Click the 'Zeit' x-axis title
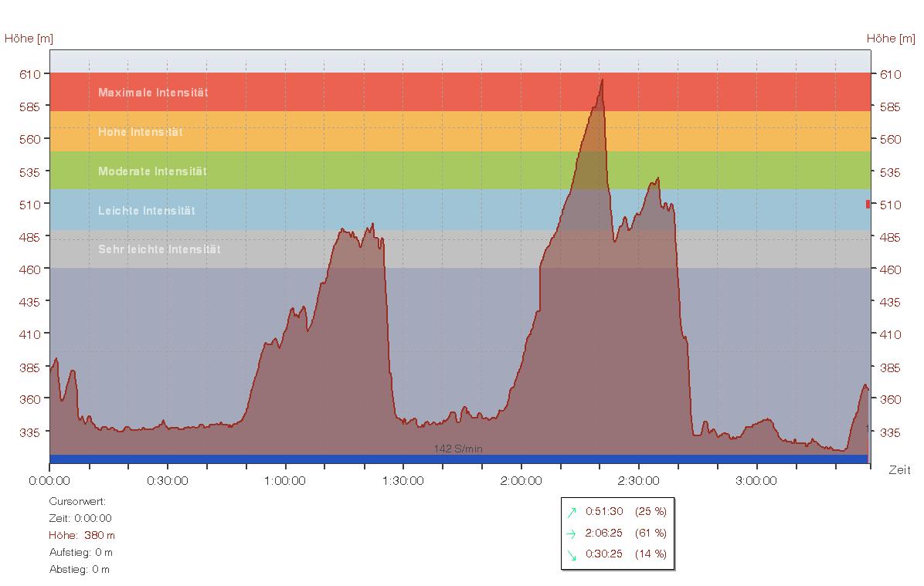 click(899, 470)
